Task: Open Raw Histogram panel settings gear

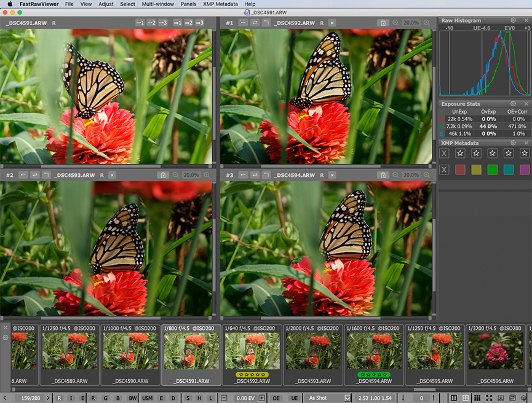Action: [514, 20]
